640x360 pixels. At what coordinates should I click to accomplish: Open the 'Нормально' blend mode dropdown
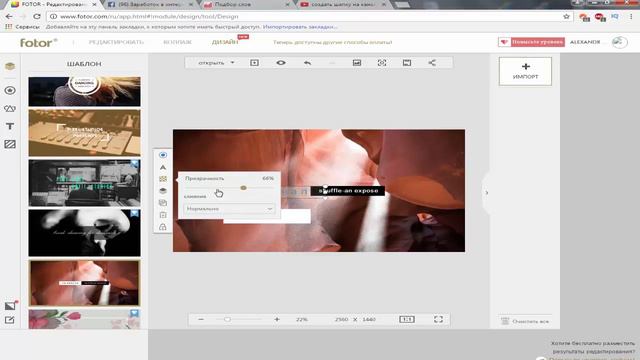click(229, 209)
